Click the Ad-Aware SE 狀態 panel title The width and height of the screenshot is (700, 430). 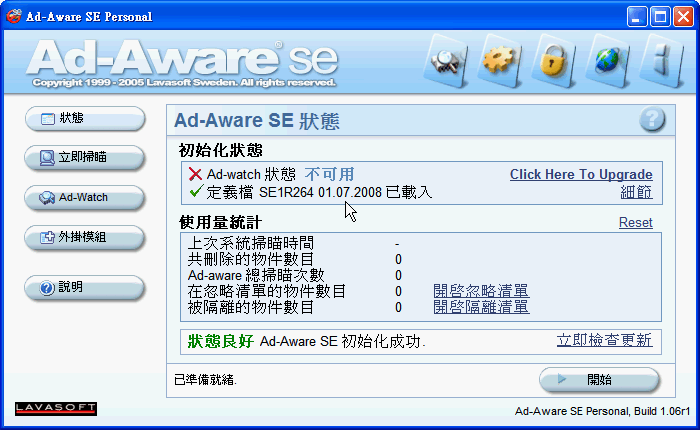[257, 121]
